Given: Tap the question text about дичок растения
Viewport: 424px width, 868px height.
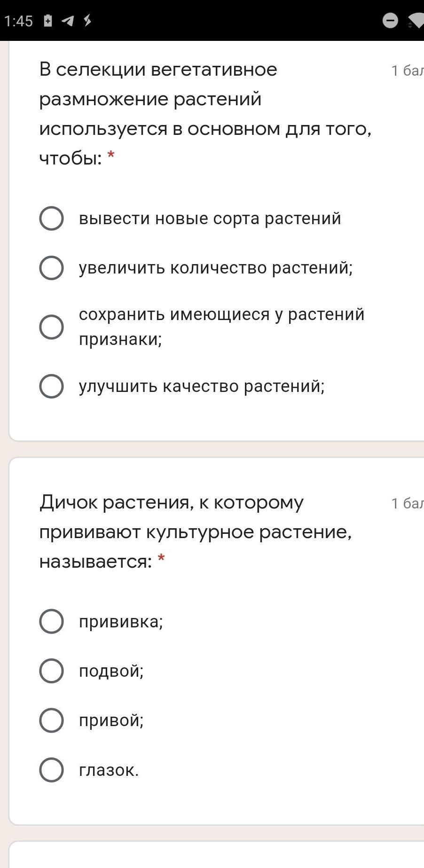Looking at the screenshot, I should point(195,532).
